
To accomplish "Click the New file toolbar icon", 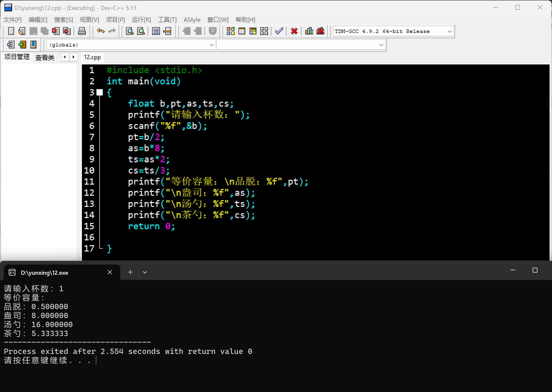I will point(11,31).
